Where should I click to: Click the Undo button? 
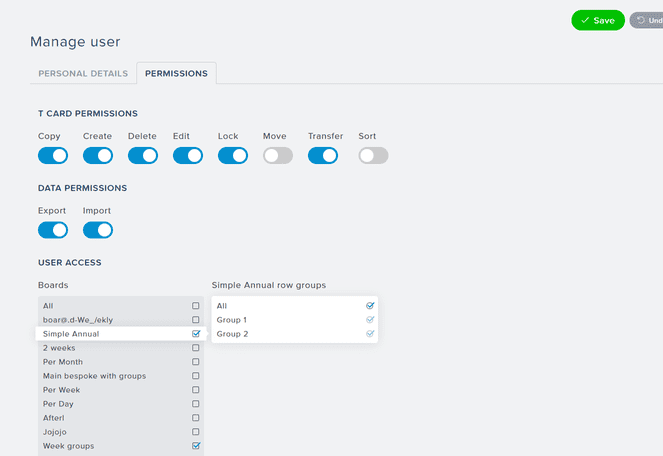pyautogui.click(x=647, y=20)
